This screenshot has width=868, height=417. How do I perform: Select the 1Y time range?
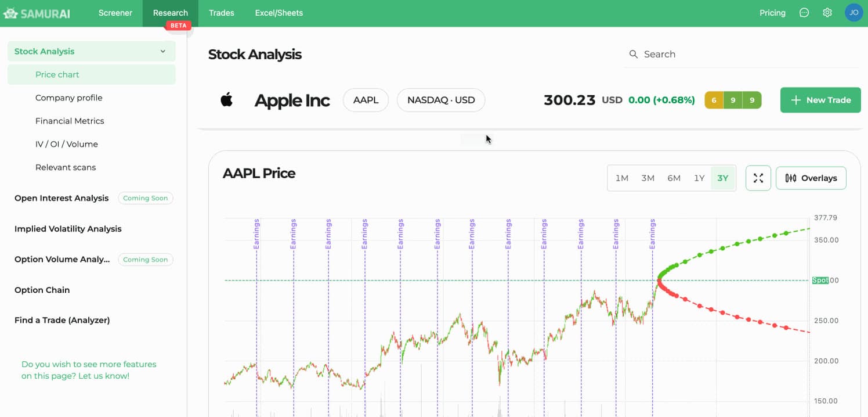click(x=699, y=178)
